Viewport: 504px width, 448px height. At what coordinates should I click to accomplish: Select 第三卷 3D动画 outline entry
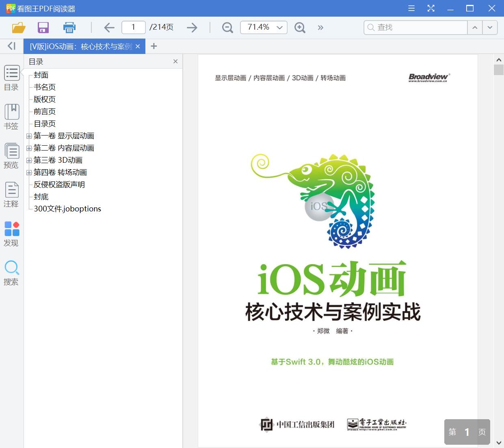tap(58, 160)
